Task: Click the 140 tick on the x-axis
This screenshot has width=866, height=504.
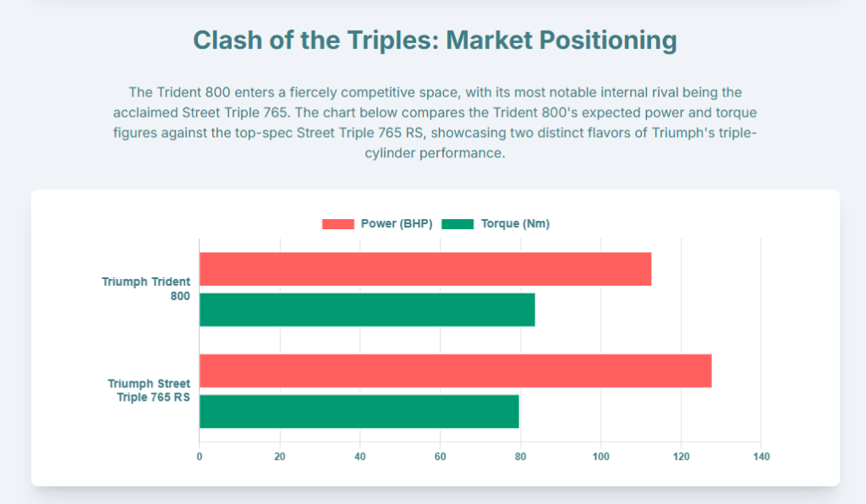Action: pyautogui.click(x=761, y=457)
